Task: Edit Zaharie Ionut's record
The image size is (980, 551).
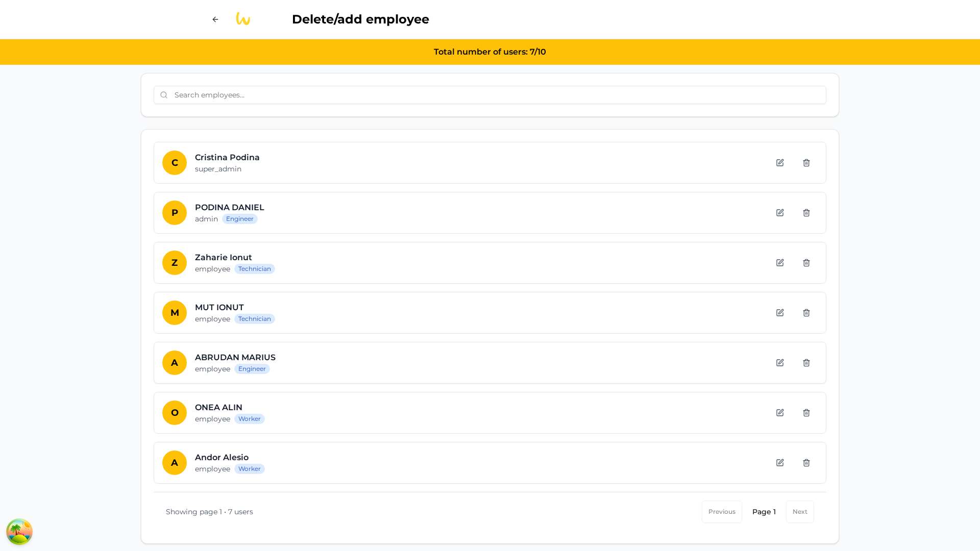Action: click(x=780, y=263)
